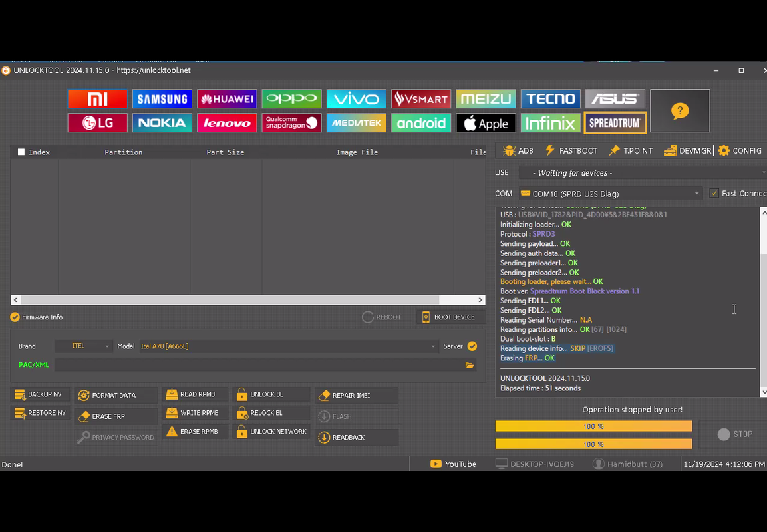Open the COM18 port dropdown
The width and height of the screenshot is (767, 532).
click(x=611, y=194)
